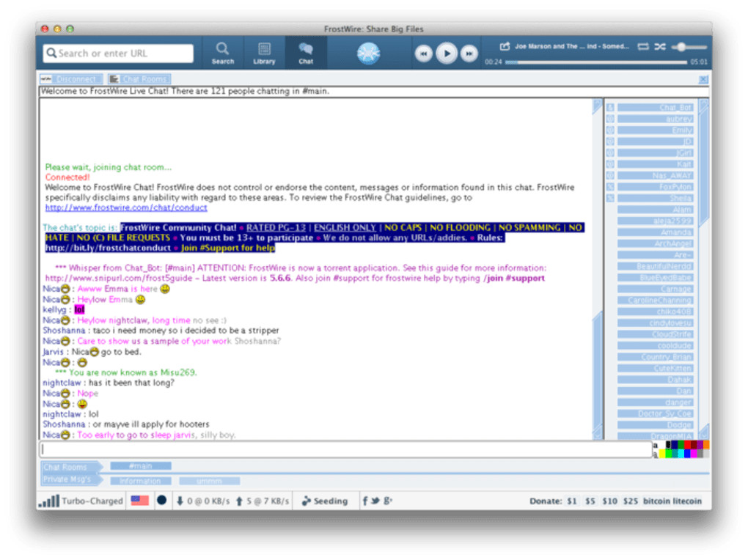This screenshot has height=560, width=748.
Task: Click the FrostWire snowflake logo
Action: pyautogui.click(x=368, y=53)
